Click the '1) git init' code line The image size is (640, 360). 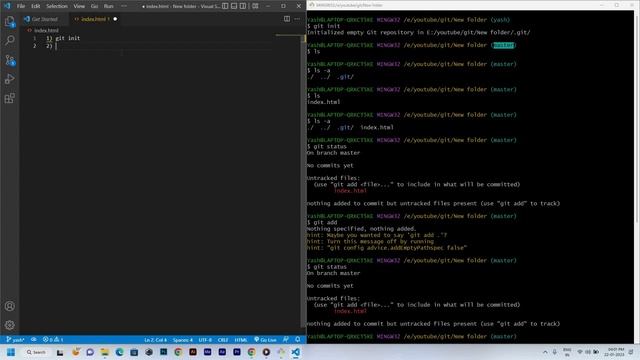click(63, 38)
